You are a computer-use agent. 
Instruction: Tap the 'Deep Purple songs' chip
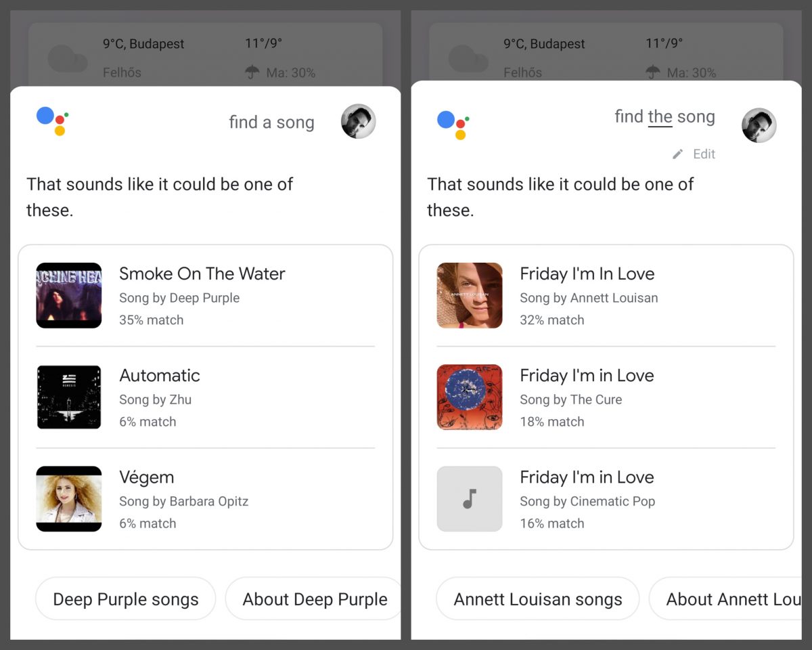[x=126, y=599]
